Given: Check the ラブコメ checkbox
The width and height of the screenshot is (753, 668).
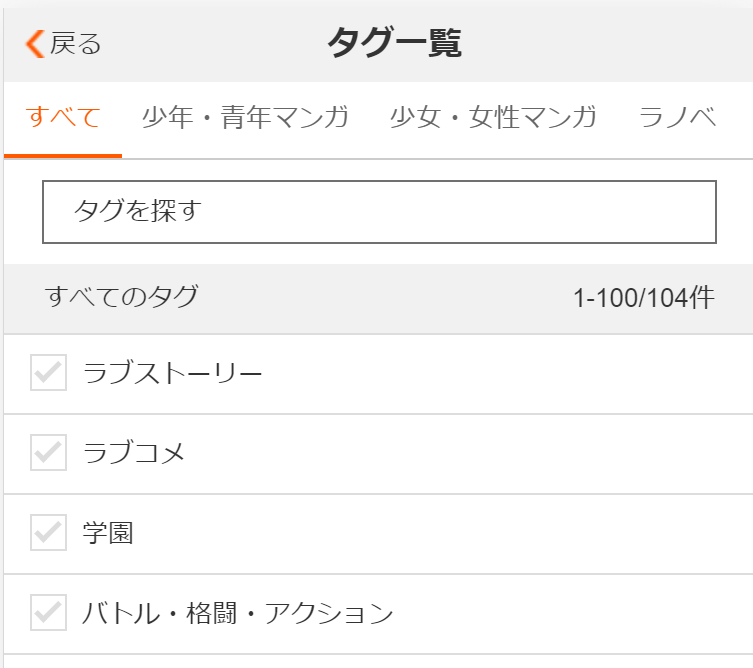Looking at the screenshot, I should pyautogui.click(x=48, y=453).
